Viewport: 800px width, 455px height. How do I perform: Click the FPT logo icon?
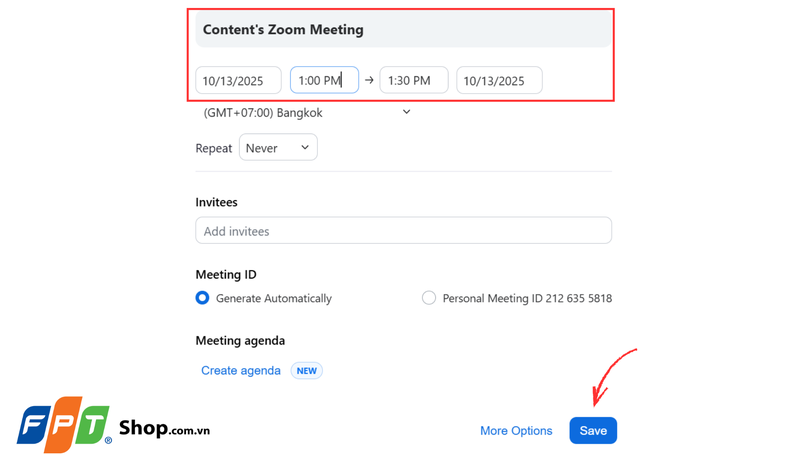[63, 423]
